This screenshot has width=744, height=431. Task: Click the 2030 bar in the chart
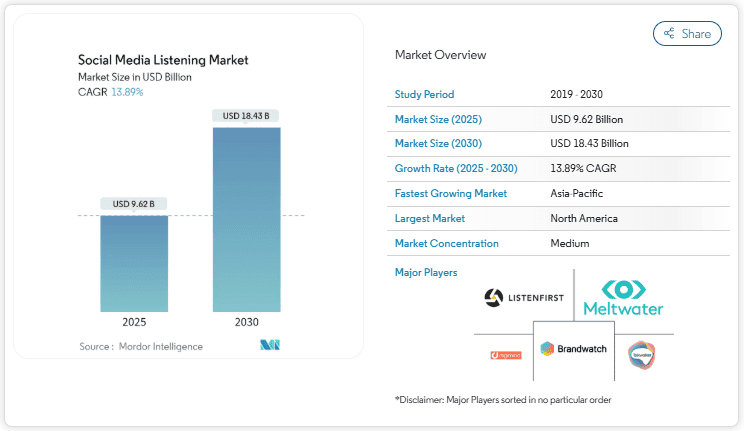(x=247, y=219)
